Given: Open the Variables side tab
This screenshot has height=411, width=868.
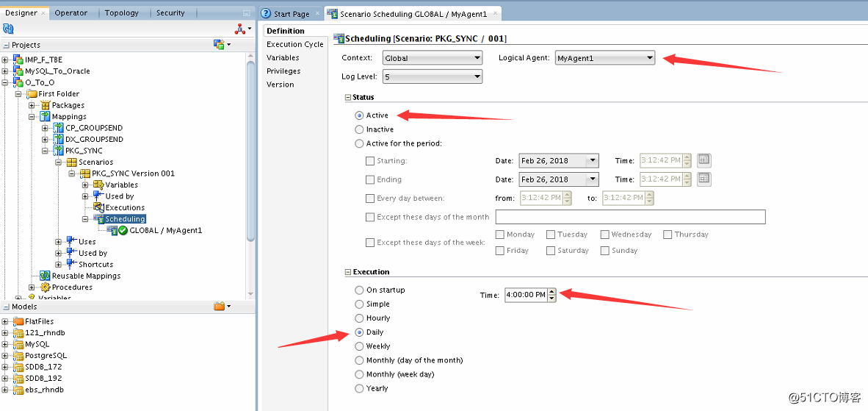Looking at the screenshot, I should [x=282, y=57].
